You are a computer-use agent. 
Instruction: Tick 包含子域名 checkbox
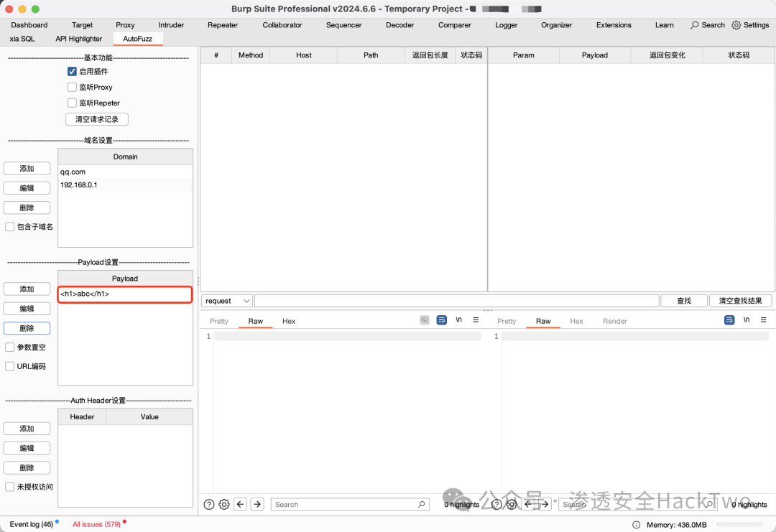pyautogui.click(x=9, y=226)
